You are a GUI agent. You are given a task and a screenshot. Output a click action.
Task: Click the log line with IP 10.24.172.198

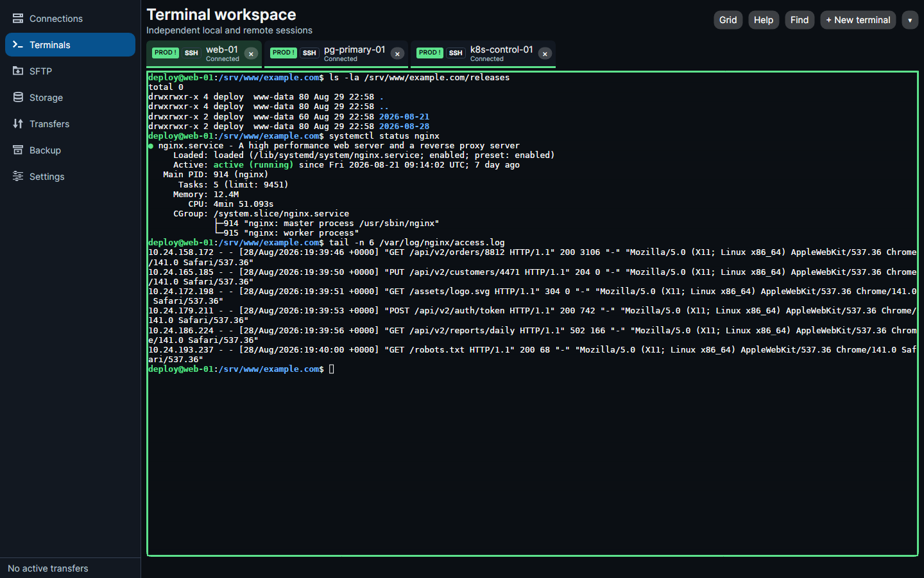tap(533, 296)
